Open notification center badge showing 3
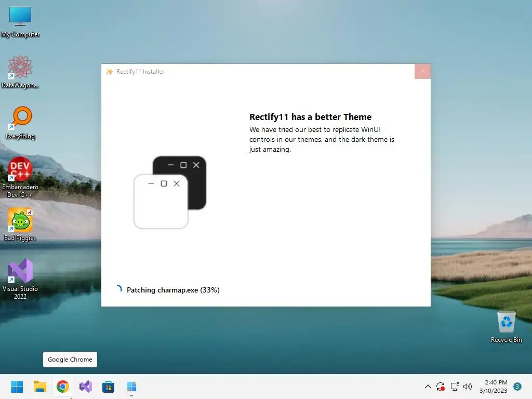 [x=517, y=387]
